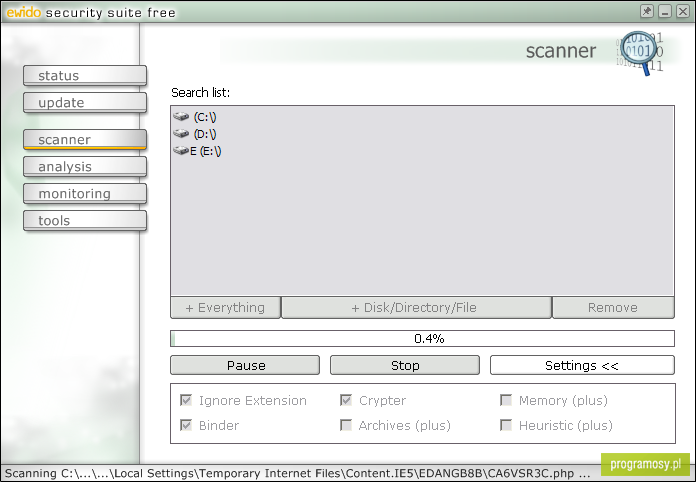Viewport: 696px width, 482px height.
Task: Click the E: drive icon in search list
Action: 181,150
